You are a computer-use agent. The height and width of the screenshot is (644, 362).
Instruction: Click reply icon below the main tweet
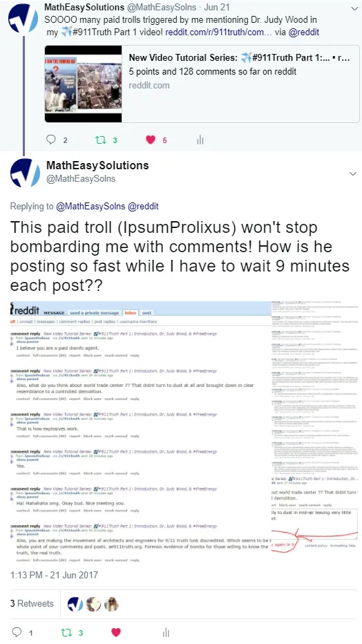[x=17, y=632]
